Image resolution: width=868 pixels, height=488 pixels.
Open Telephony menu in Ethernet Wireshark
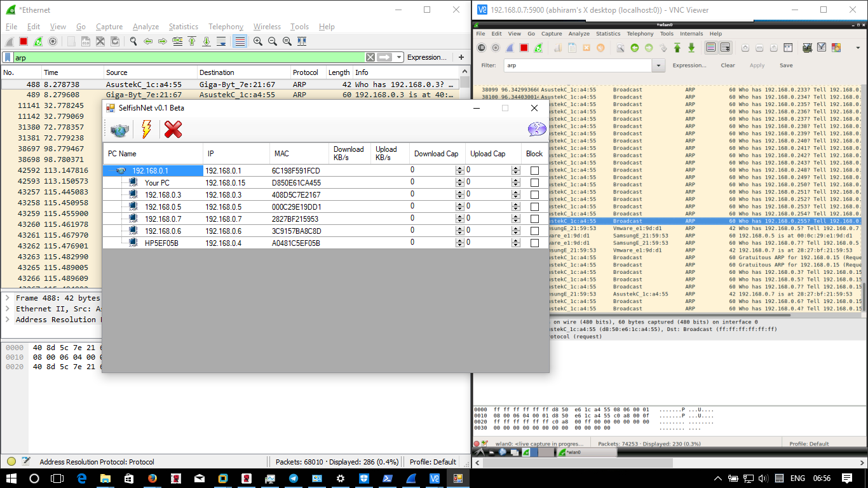coord(226,27)
